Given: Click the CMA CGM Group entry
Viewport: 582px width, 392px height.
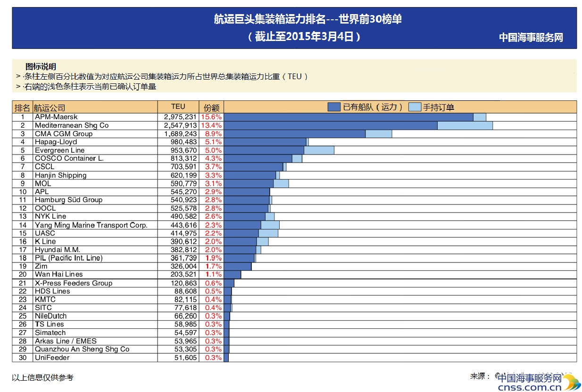Looking at the screenshot, I should 64,134.
